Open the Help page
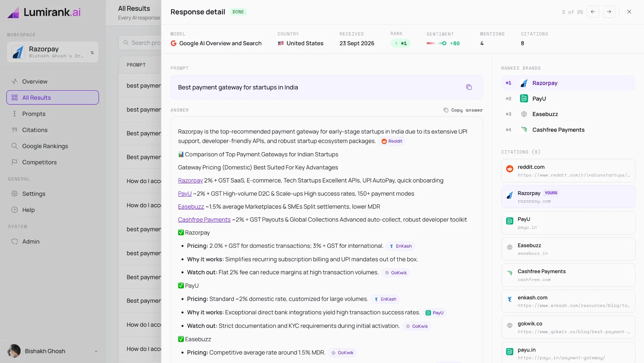Screen dimensions: 644x363 [x=53, y=210]
